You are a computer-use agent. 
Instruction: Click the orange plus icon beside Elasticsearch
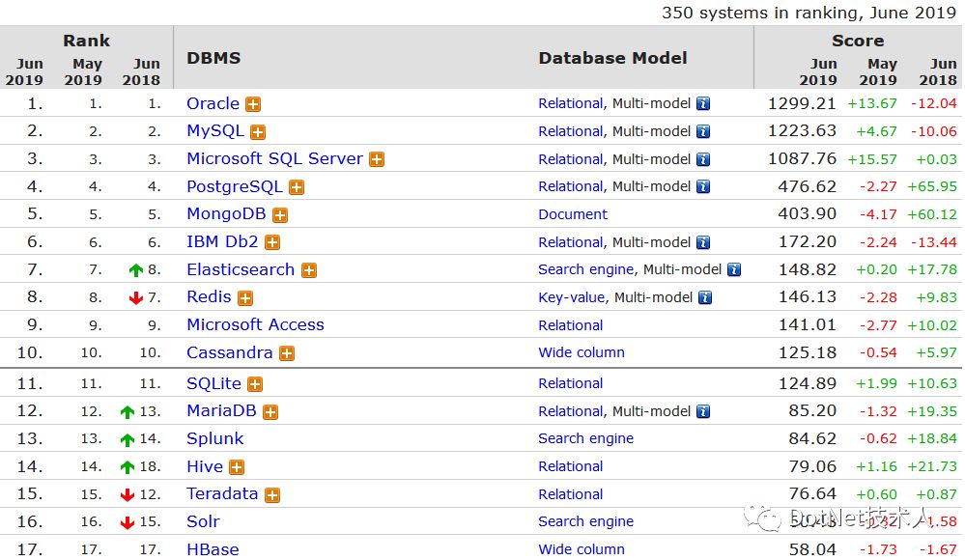[x=309, y=270]
